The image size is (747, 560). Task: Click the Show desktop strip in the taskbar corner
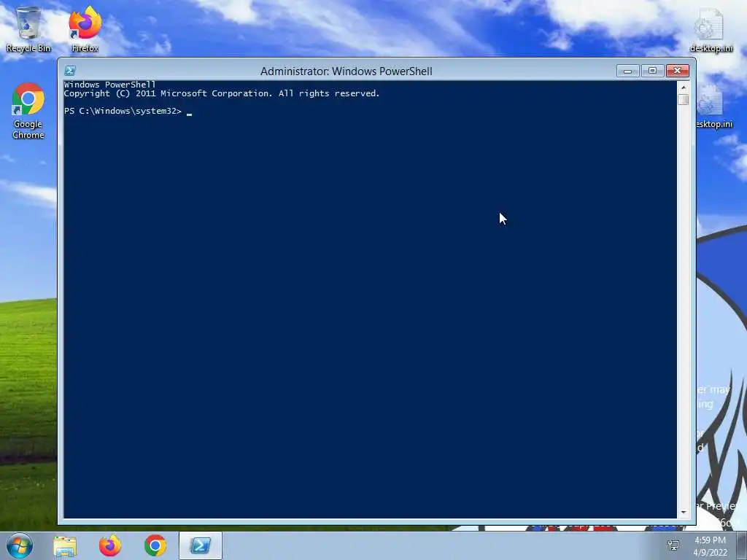[x=742, y=545]
